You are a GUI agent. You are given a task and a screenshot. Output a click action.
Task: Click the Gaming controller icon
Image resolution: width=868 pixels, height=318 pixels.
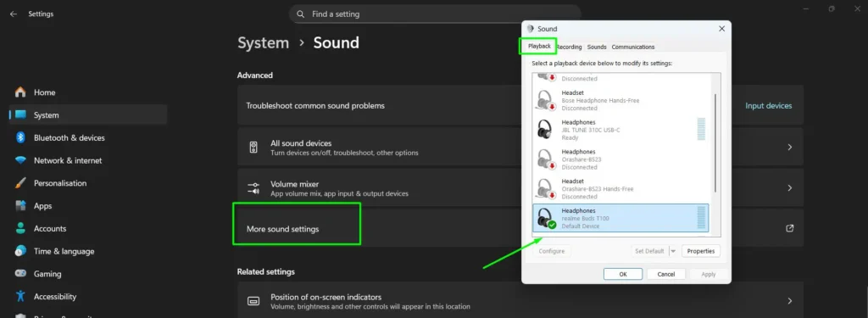point(20,274)
